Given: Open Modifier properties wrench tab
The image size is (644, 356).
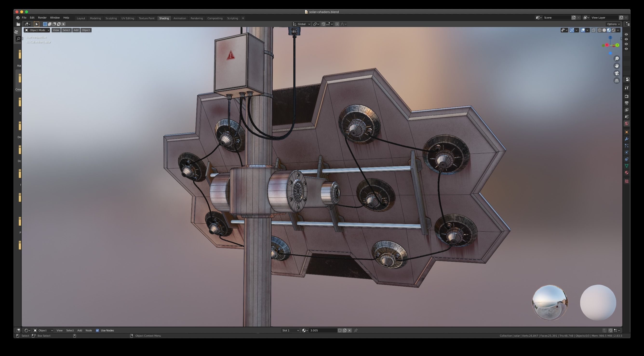Looking at the screenshot, I should (x=626, y=139).
